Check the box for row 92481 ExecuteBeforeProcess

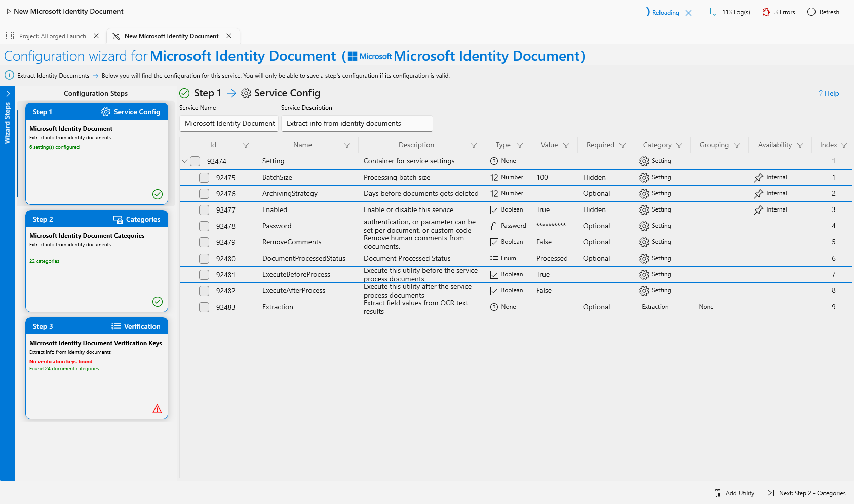tap(204, 275)
